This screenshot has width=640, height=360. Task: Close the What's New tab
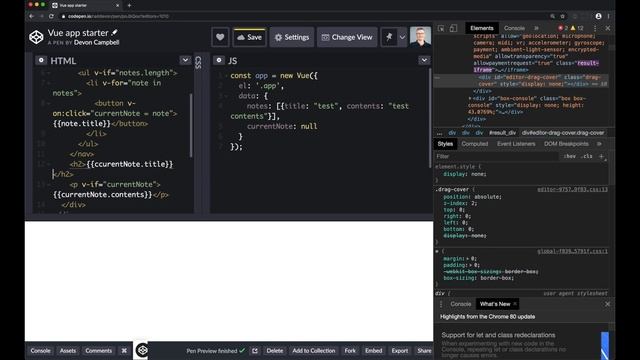515,304
